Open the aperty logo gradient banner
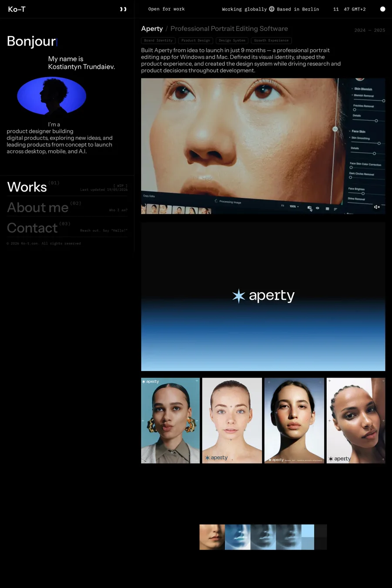The width and height of the screenshot is (392, 588). coord(263,297)
